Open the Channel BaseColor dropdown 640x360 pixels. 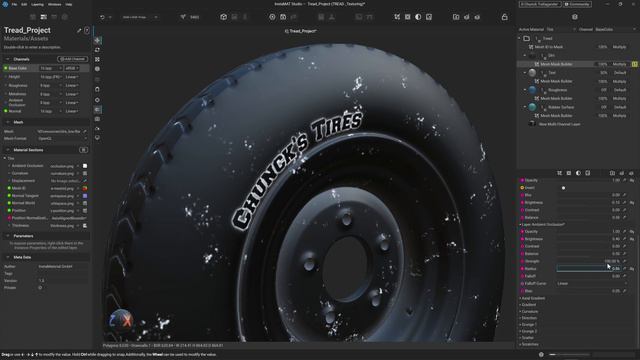tap(615, 29)
